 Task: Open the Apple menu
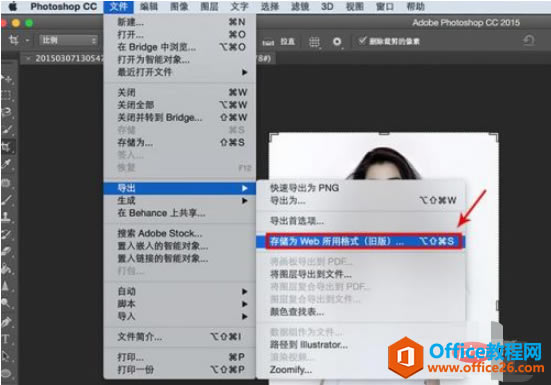click(x=13, y=6)
